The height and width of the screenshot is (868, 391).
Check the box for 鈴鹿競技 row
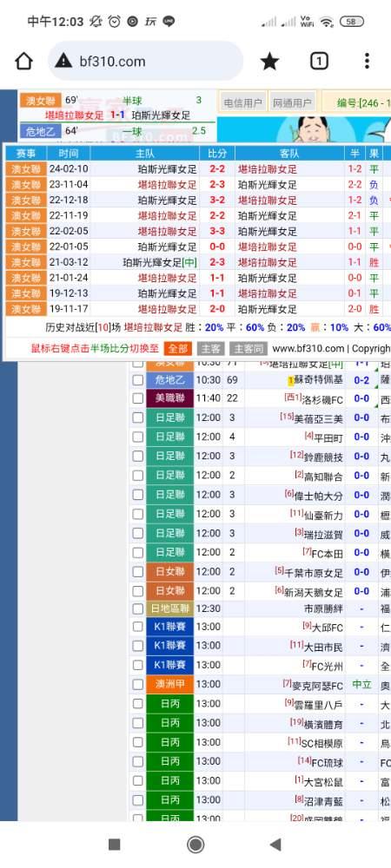coord(138,457)
